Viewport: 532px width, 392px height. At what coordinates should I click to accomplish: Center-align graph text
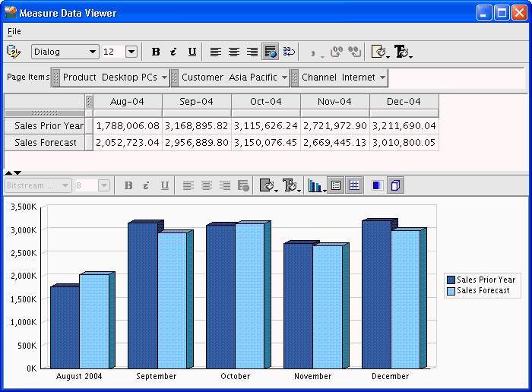coord(207,185)
